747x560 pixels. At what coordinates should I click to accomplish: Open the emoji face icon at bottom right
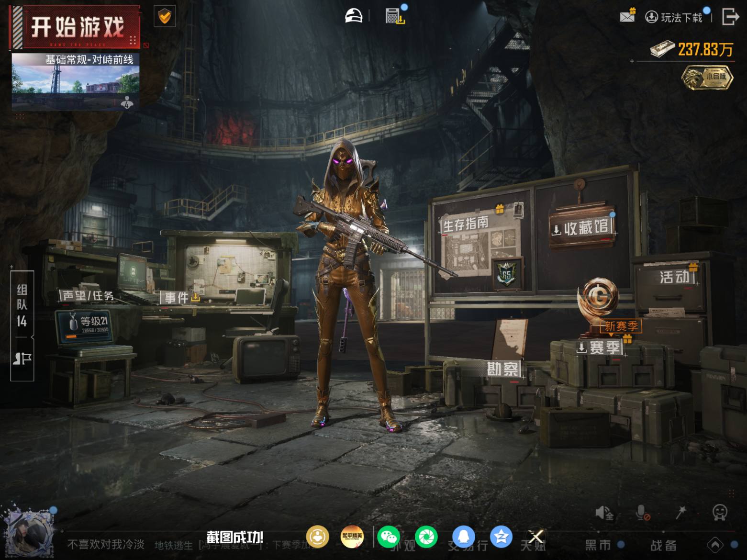(x=720, y=513)
